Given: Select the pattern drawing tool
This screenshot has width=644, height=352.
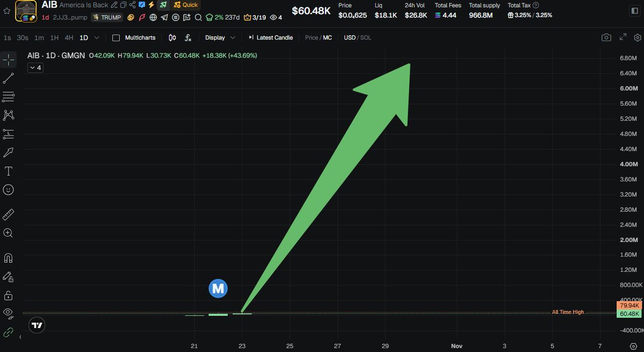Looking at the screenshot, I should (x=8, y=115).
